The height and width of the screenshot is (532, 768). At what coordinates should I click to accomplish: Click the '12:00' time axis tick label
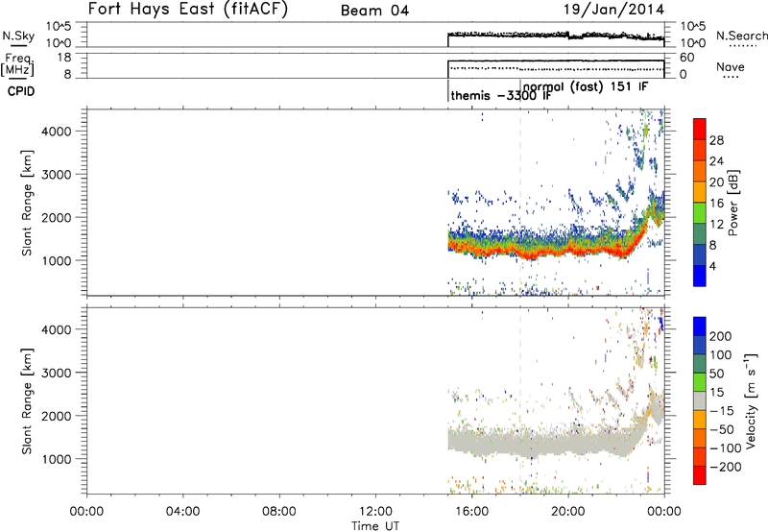375,512
